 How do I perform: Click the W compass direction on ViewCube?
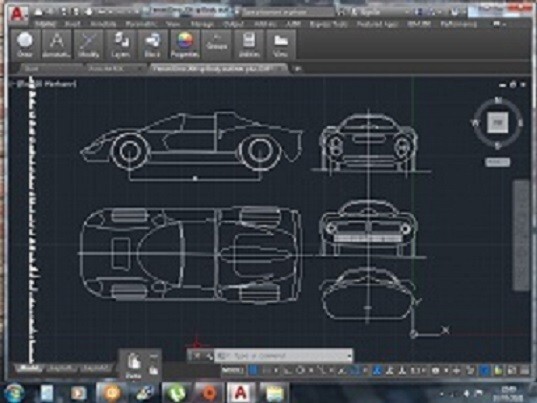475,123
